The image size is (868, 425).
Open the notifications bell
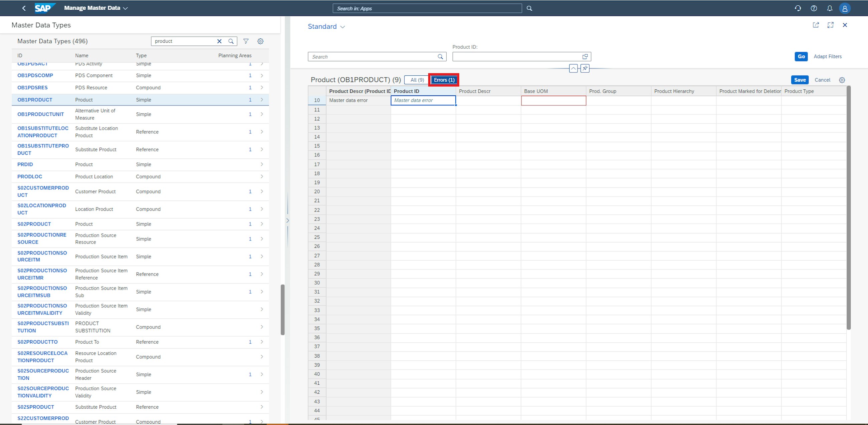[x=830, y=8]
